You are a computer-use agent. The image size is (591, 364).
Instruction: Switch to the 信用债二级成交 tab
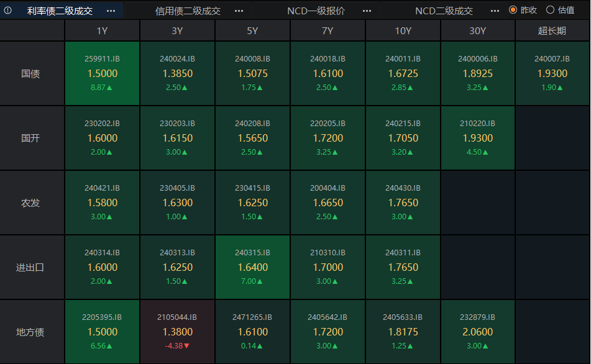[x=188, y=11]
